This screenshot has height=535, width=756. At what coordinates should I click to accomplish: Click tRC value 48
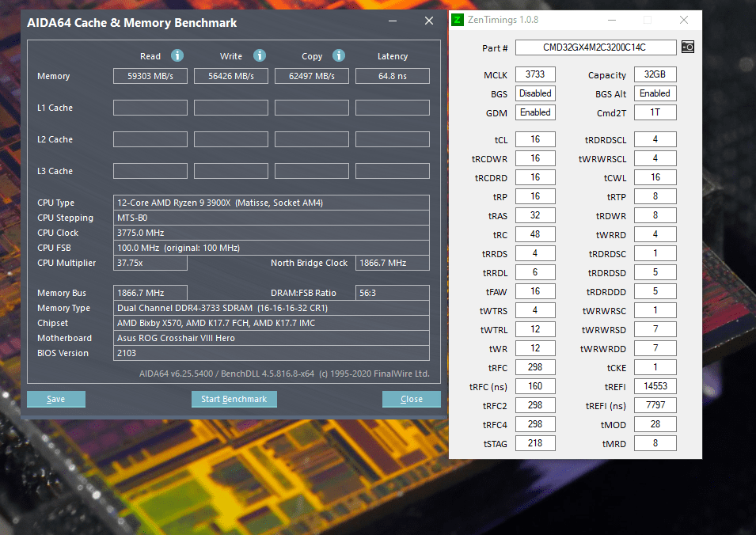(535, 234)
